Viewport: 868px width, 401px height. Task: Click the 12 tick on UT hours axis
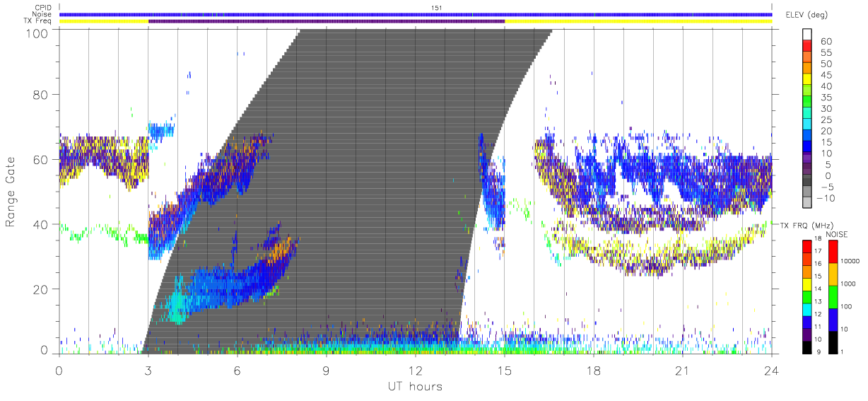click(x=416, y=371)
